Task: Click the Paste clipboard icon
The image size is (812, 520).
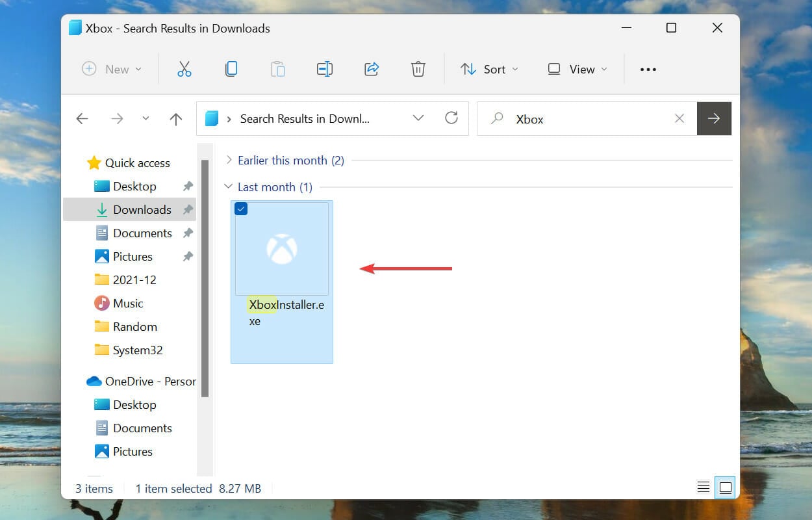Action: coord(278,69)
